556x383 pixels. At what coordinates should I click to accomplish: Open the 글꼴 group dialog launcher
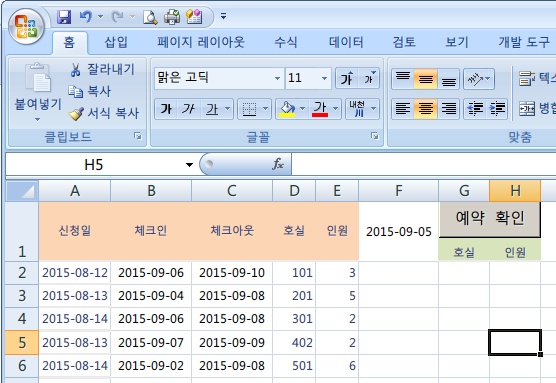coord(374,136)
